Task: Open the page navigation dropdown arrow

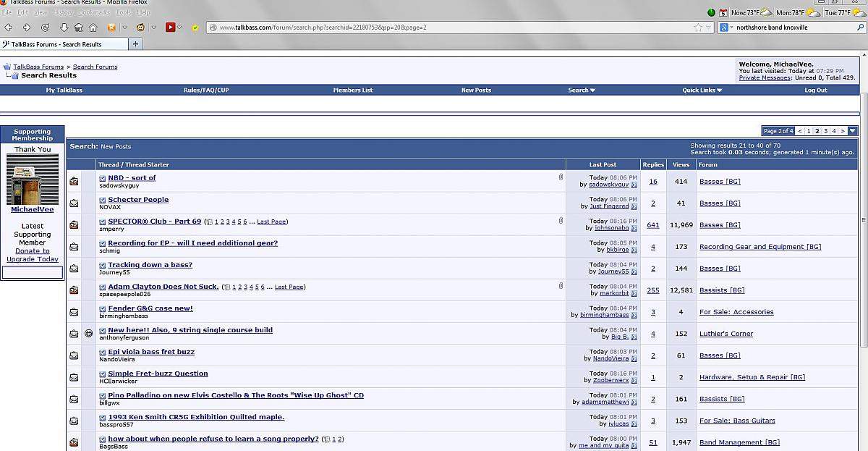Action: 853,131
